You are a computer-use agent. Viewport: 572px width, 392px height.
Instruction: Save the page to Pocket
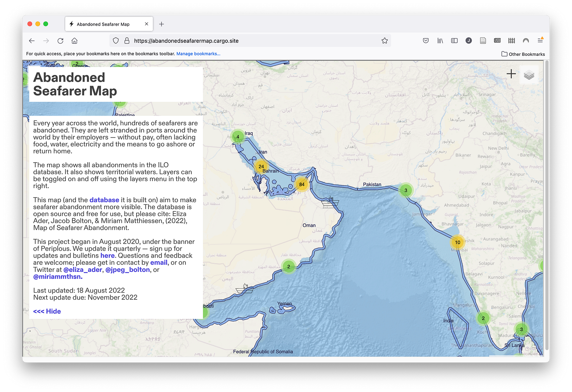coord(425,40)
